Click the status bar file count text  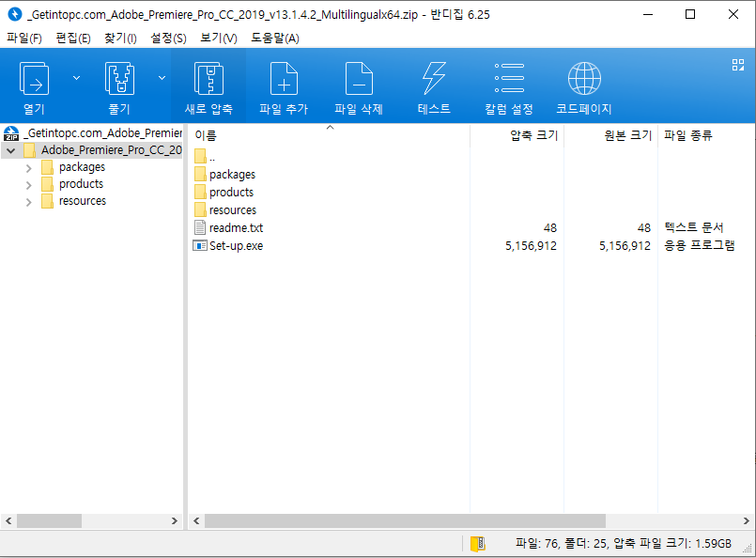point(623,544)
